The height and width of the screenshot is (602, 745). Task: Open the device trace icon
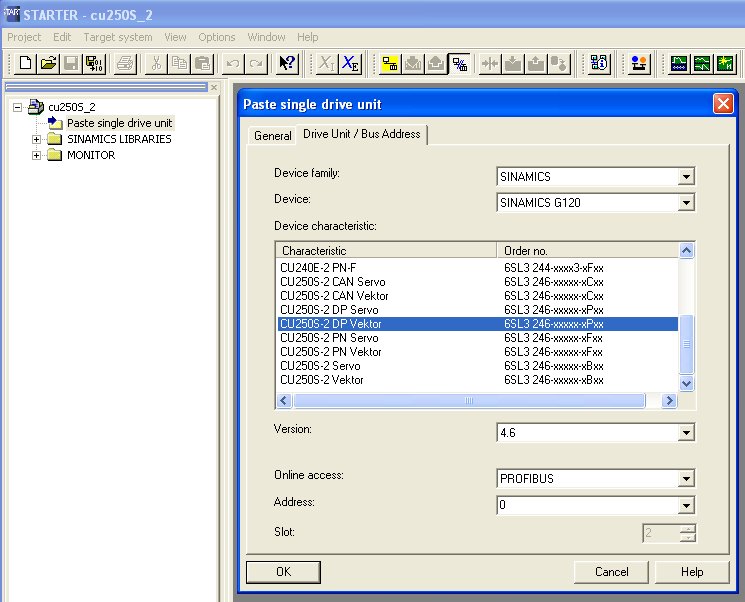tap(679, 63)
